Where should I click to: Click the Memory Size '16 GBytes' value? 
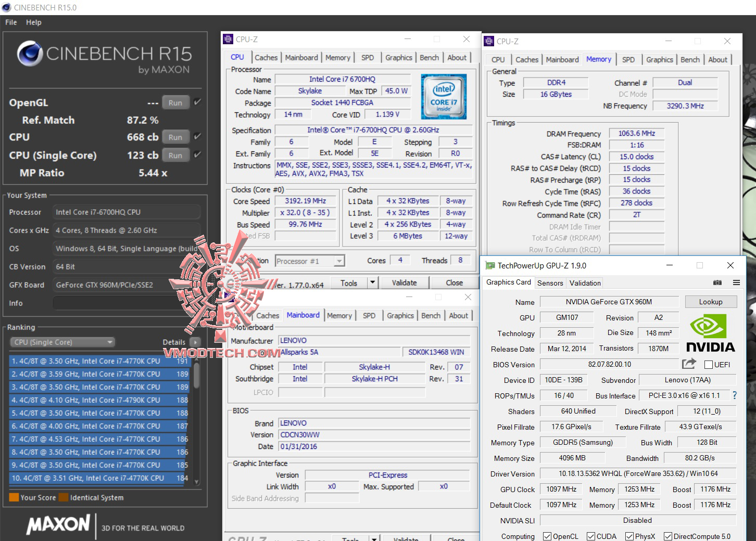(x=556, y=94)
